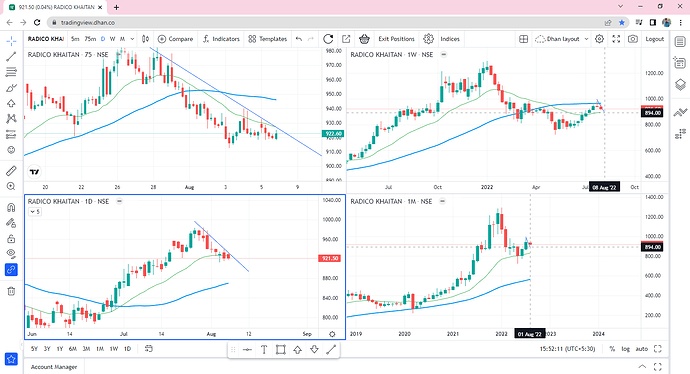Screen dimensions: 690x374
Task: Toggle magnet mode
Action: [x=11, y=207]
